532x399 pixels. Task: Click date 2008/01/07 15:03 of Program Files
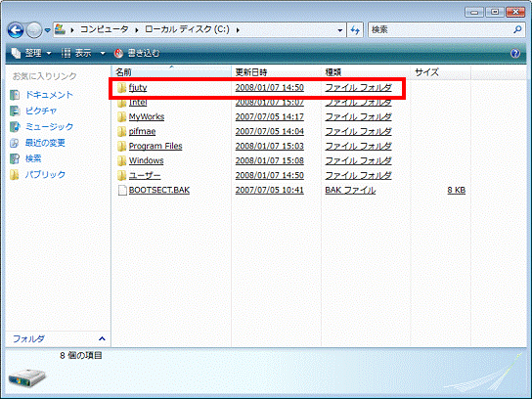coord(270,146)
